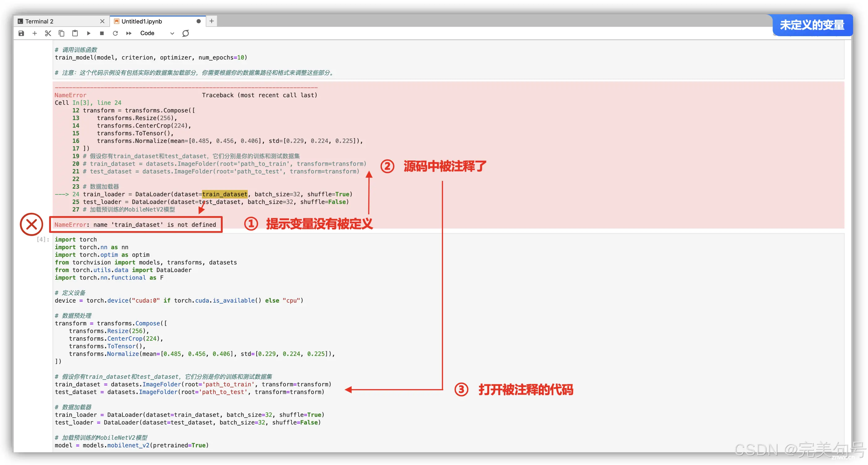Viewport: 868px width, 465px height.
Task: Click the comment starting '# 注意：这个代码示例'
Action: tap(194, 73)
